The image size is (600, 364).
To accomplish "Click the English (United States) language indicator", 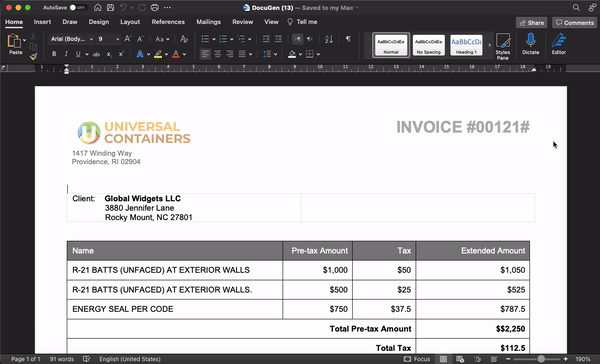I will pos(130,359).
